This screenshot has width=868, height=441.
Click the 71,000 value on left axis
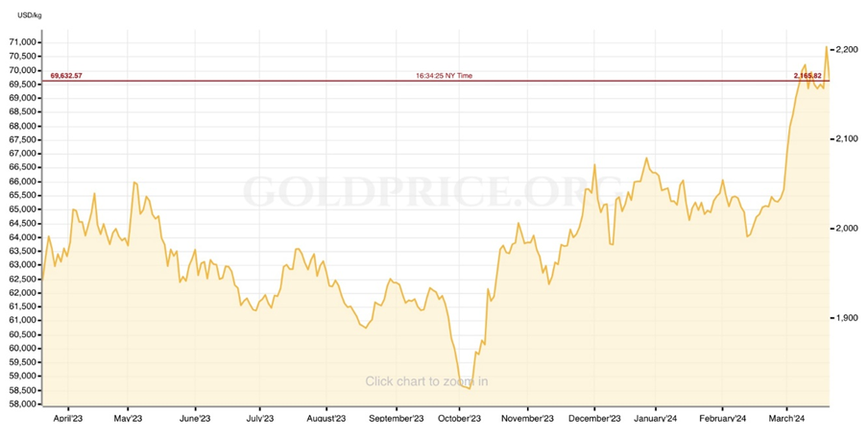click(22, 42)
